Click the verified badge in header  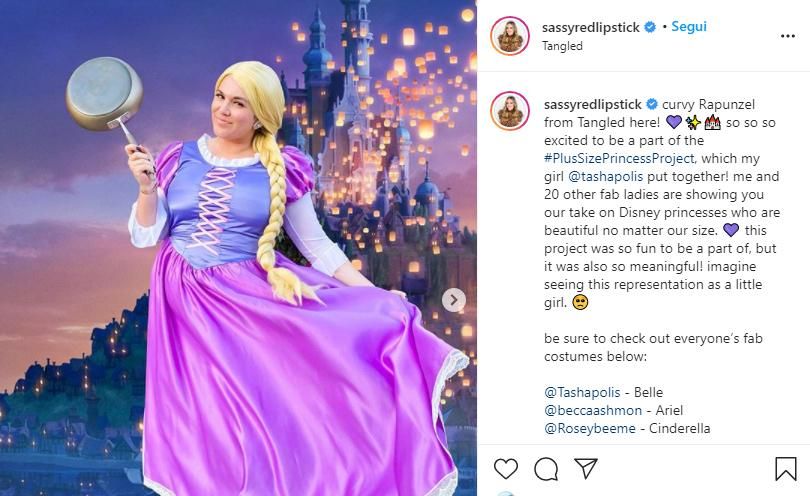click(x=650, y=27)
